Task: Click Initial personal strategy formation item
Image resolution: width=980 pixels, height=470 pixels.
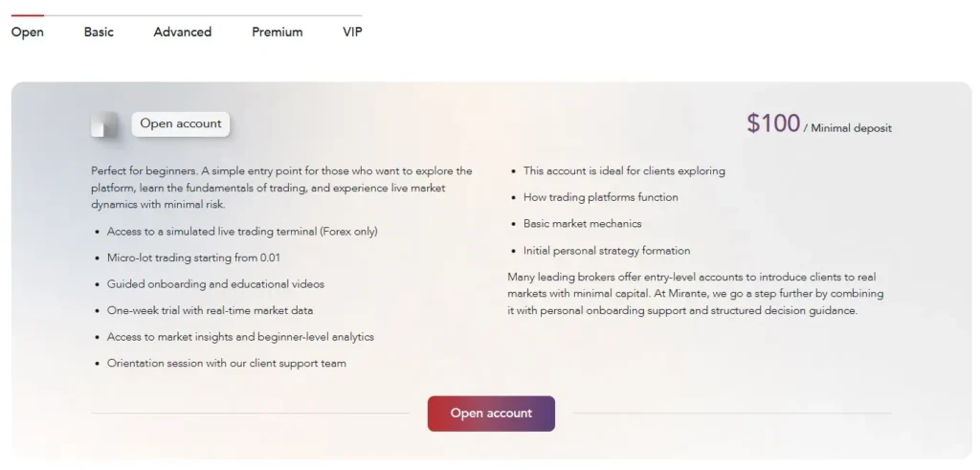Action: tap(606, 251)
